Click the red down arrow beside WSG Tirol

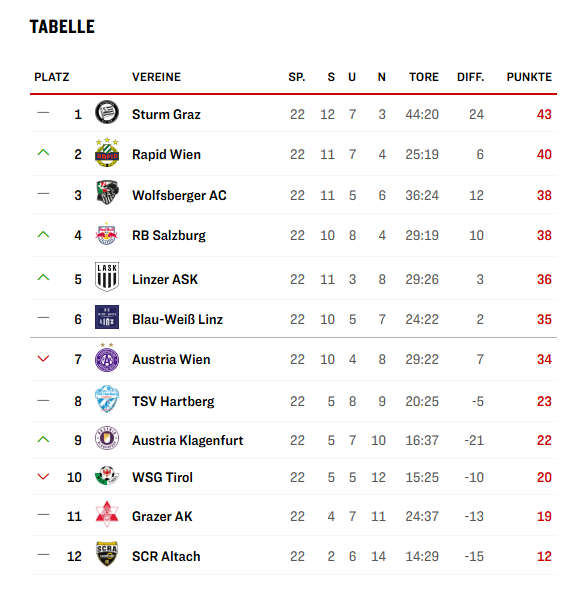[x=43, y=476]
